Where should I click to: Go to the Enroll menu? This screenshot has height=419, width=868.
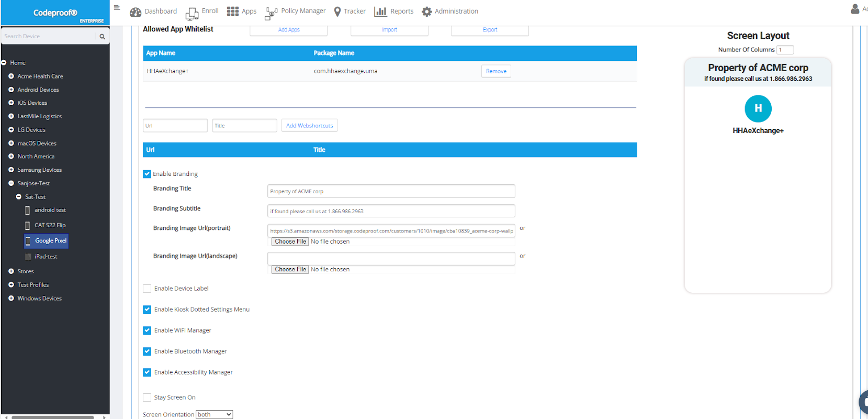pyautogui.click(x=210, y=11)
